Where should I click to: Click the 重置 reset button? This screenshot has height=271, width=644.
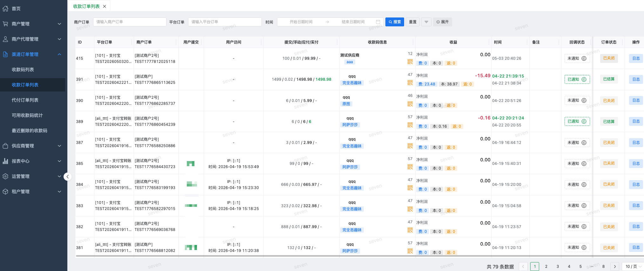(413, 22)
